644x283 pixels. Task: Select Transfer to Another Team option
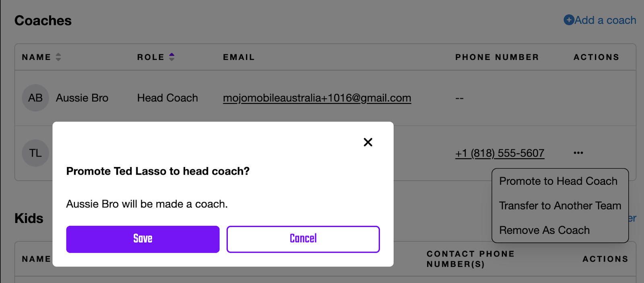(560, 206)
